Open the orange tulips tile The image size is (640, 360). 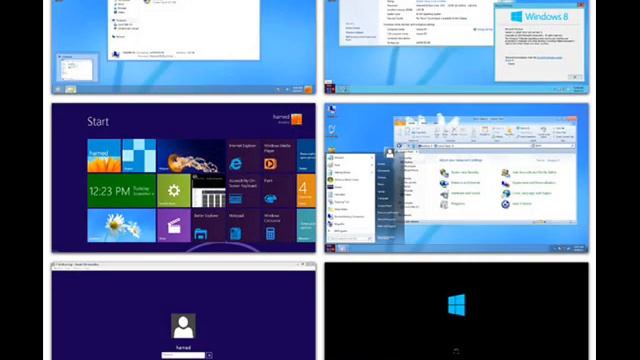[104, 156]
